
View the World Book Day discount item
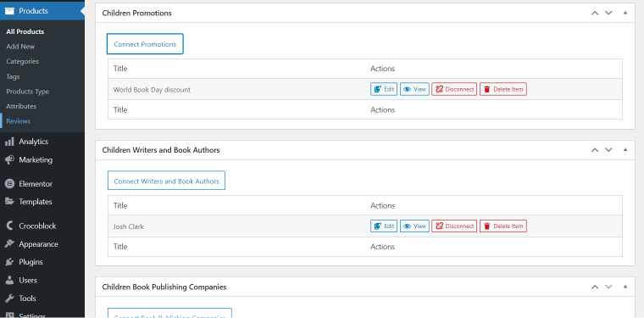414,89
